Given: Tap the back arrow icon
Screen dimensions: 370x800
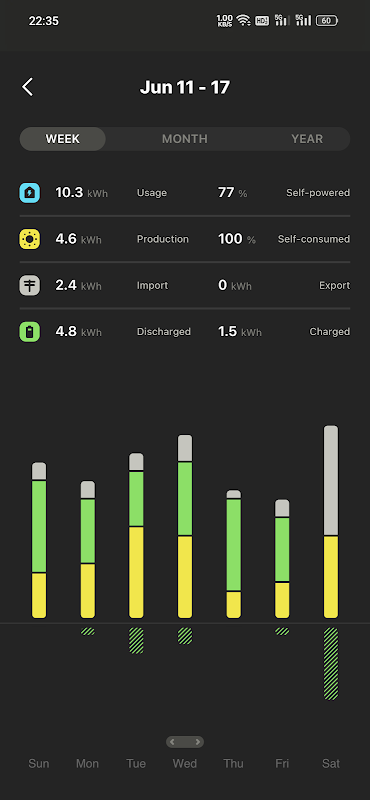Looking at the screenshot, I should pyautogui.click(x=28, y=87).
